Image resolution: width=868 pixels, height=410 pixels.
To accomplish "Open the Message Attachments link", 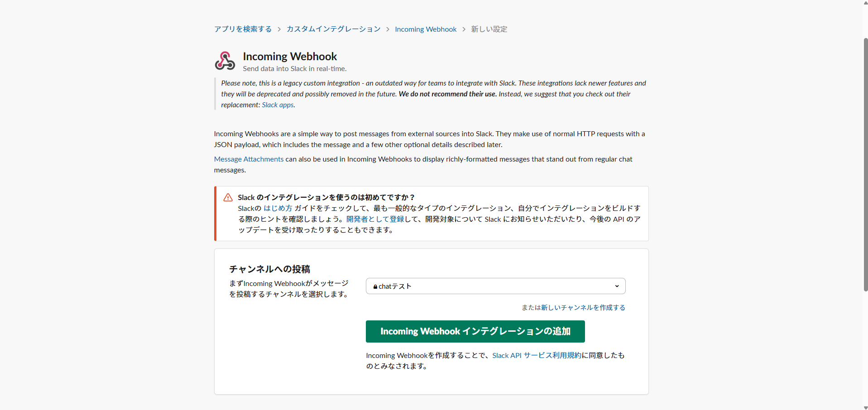I will [249, 159].
